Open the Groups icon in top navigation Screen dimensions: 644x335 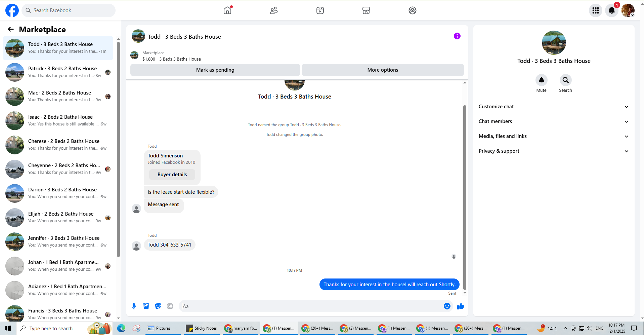[x=413, y=10]
